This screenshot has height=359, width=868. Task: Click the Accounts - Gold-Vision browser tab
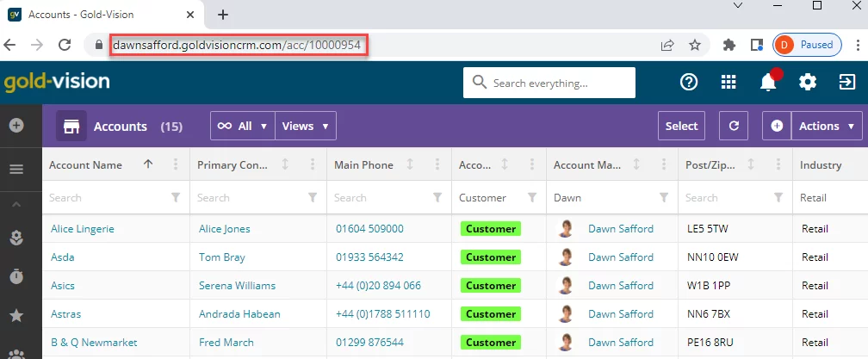[x=102, y=15]
